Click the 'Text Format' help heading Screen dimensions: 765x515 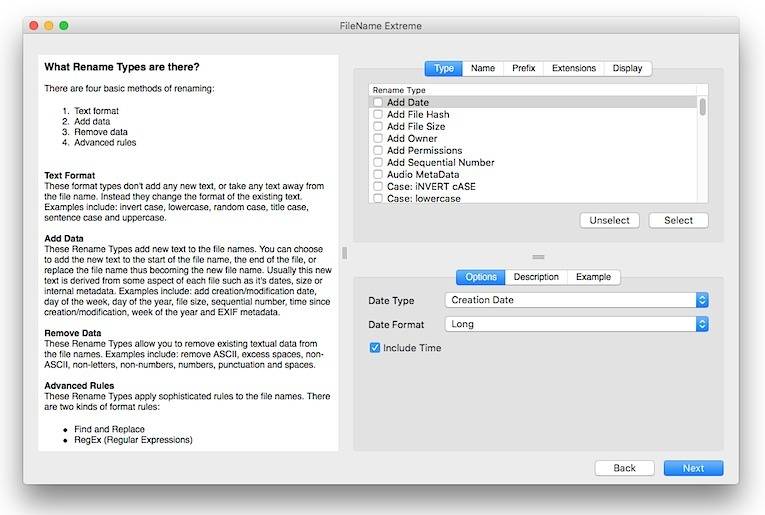(70, 175)
